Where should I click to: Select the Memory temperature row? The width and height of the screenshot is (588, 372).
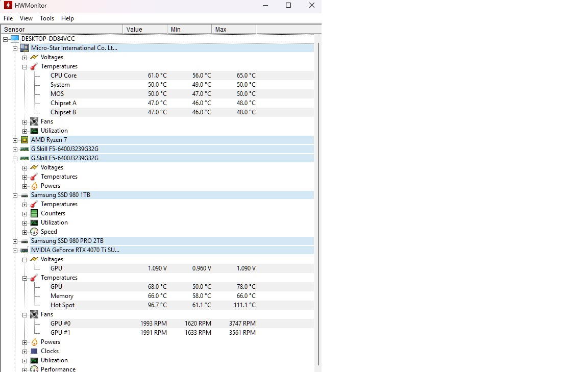(181, 296)
